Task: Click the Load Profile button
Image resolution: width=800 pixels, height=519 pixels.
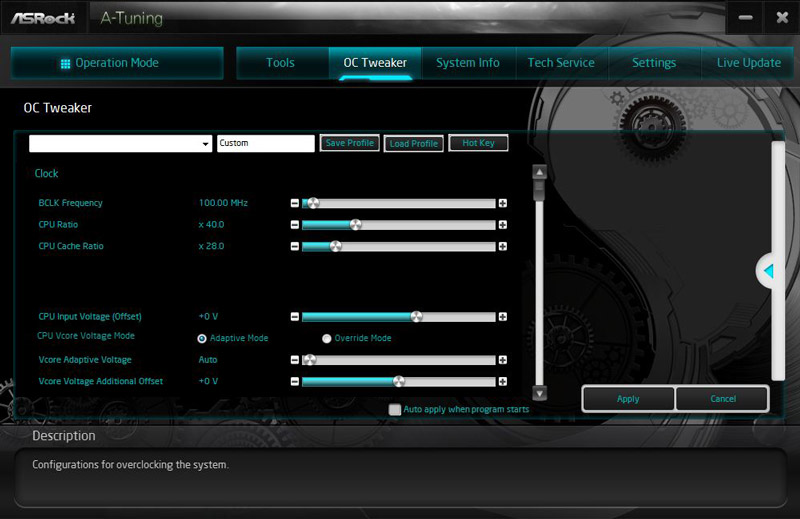Action: click(x=414, y=143)
